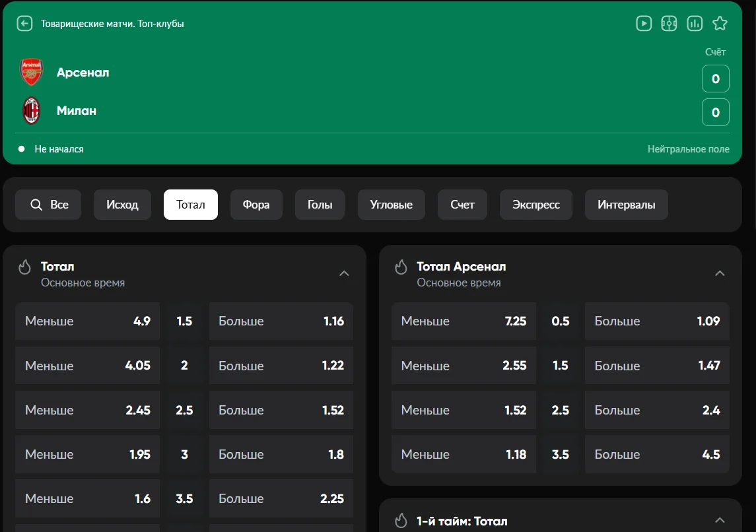The height and width of the screenshot is (532, 756).
Task: Click the Все search filter button
Action: point(49,205)
